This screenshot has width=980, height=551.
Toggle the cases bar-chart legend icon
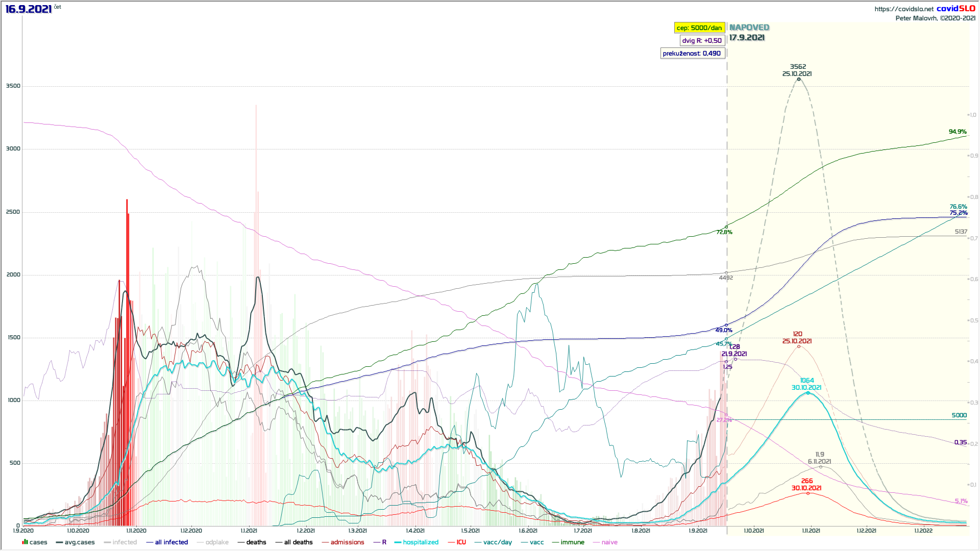[x=24, y=542]
